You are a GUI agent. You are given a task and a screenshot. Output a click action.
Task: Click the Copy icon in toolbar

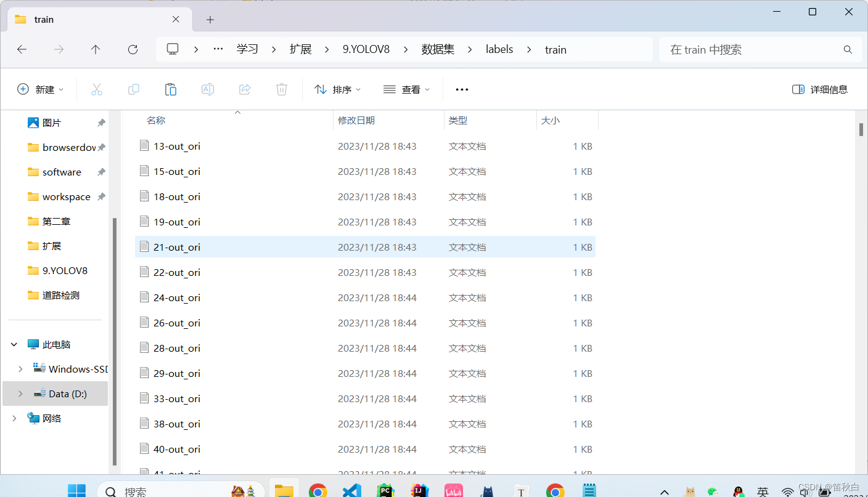point(134,89)
